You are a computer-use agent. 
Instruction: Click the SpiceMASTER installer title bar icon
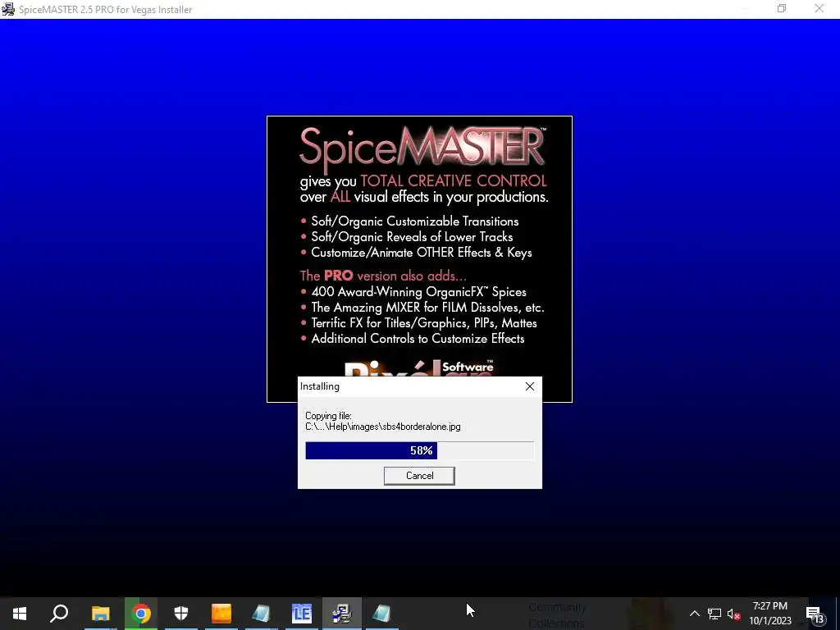pyautogui.click(x=8, y=9)
